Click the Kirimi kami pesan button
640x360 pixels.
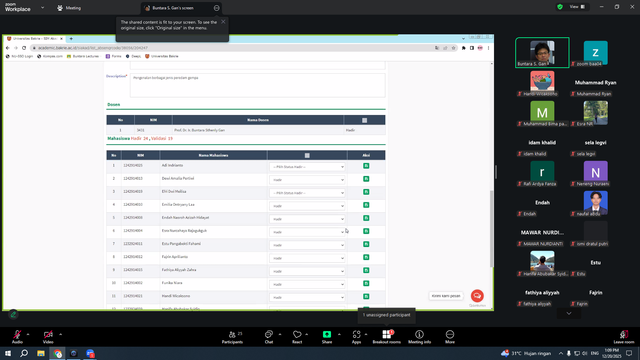446,296
